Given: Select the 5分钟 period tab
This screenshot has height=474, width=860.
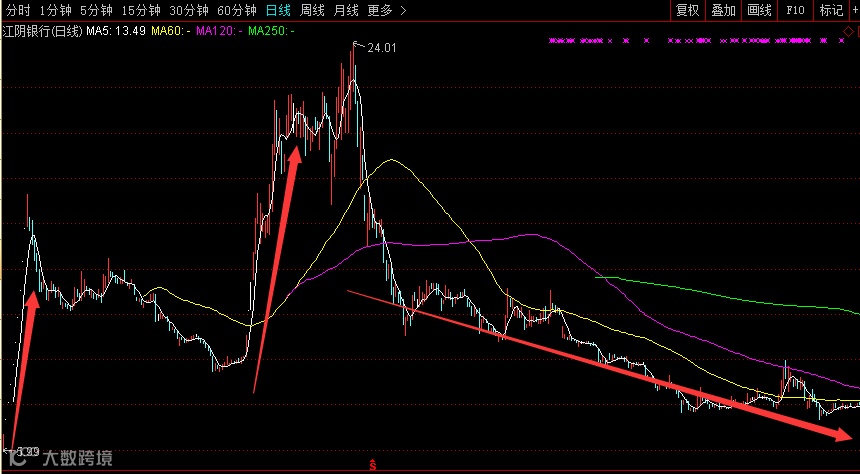Looking at the screenshot, I should click(x=95, y=10).
